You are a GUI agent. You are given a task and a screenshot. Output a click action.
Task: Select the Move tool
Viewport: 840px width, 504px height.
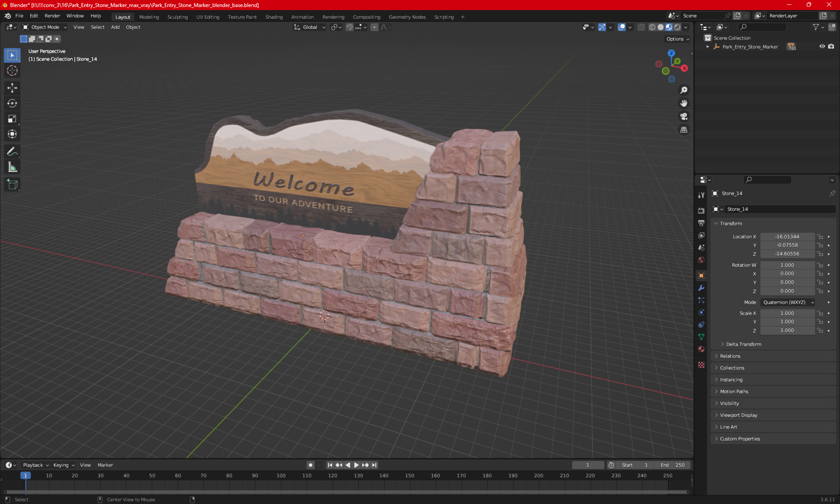click(12, 88)
